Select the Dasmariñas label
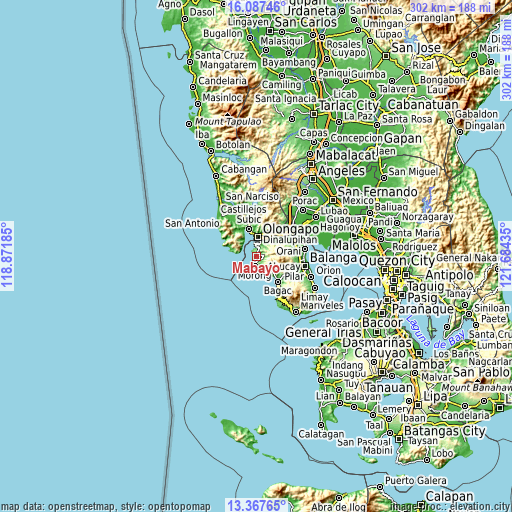The height and width of the screenshot is (512, 512). coord(377,342)
